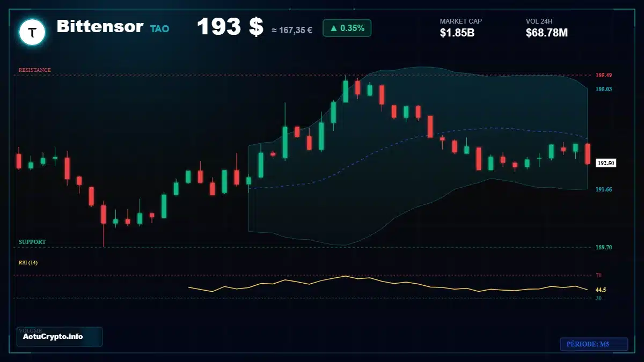Screen dimensions: 644x362
Task: Click the VOL 24H label
Action: pyautogui.click(x=539, y=21)
